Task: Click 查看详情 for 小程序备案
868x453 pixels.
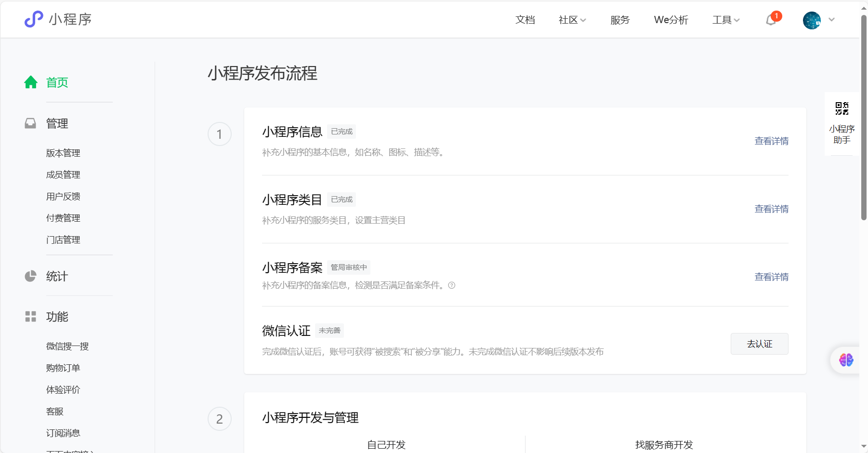Action: click(x=771, y=277)
